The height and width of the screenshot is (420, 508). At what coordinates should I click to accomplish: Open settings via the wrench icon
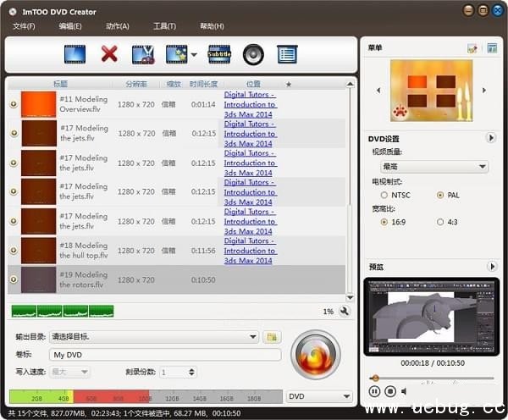(345, 311)
